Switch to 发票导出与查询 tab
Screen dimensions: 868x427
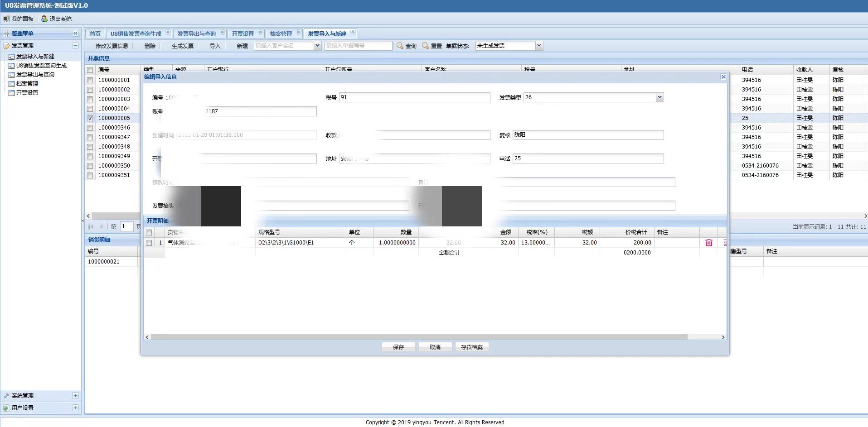coord(196,34)
